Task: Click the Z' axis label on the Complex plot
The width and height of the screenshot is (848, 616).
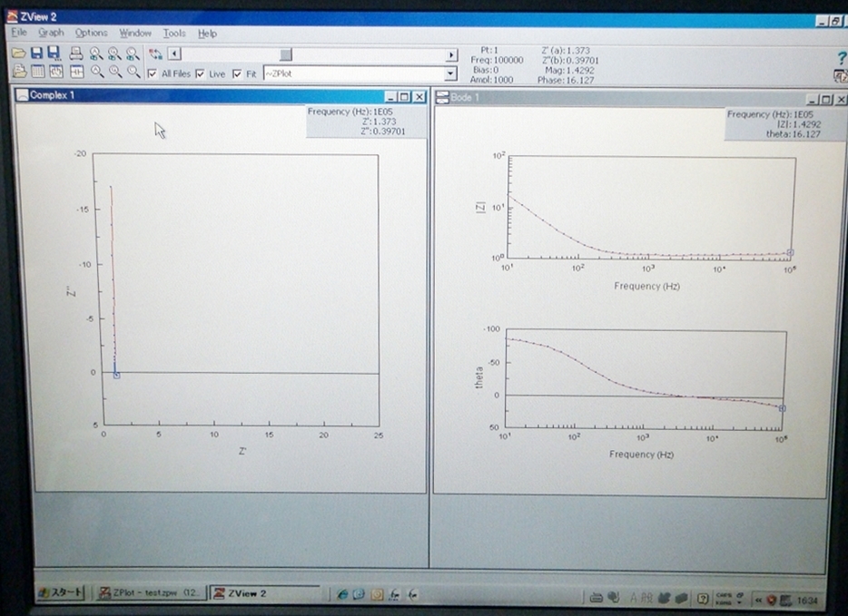Action: (x=242, y=451)
